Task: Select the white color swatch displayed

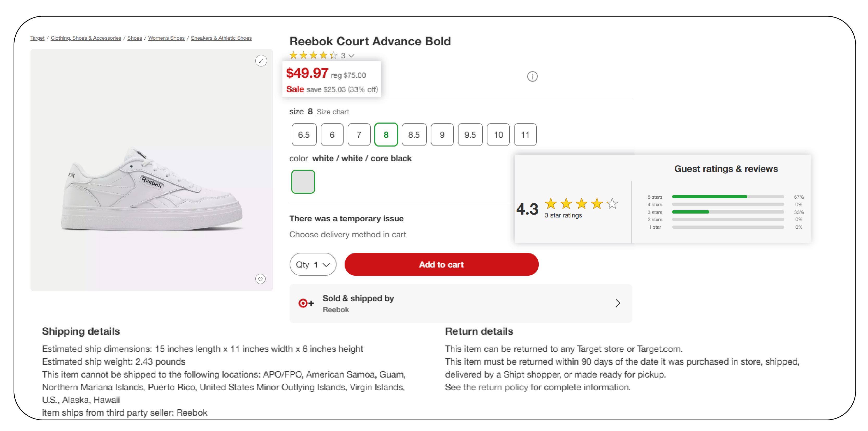Action: tap(302, 182)
